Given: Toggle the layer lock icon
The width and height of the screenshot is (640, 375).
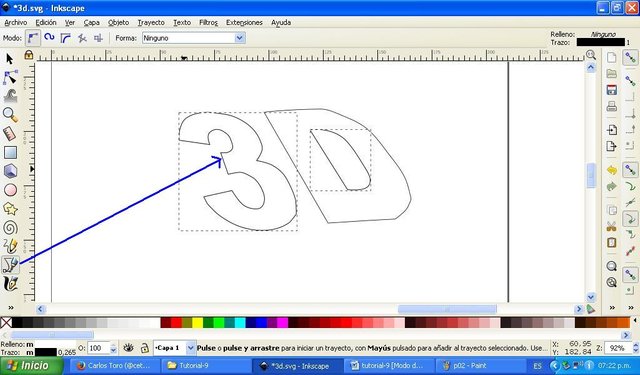Looking at the screenshot, I should point(144,348).
